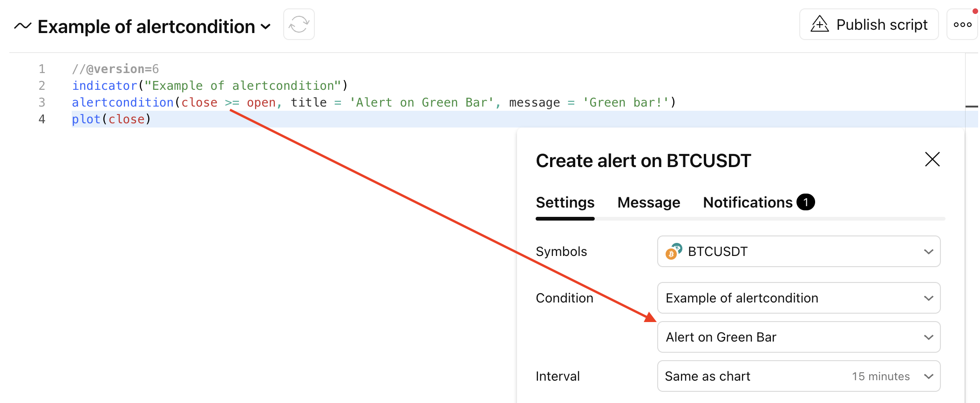Switch to the Settings tab

(x=565, y=202)
